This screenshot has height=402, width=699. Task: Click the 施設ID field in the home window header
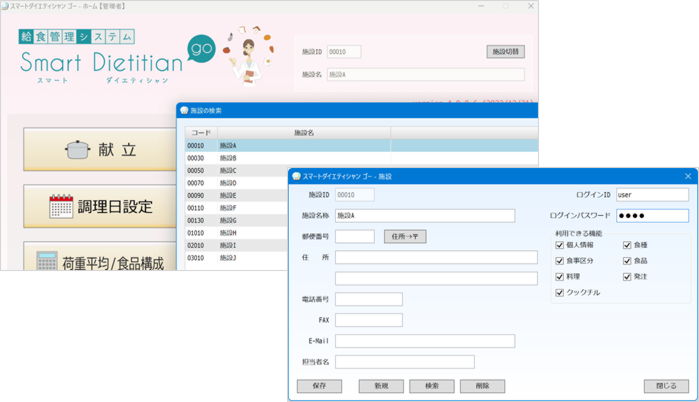coord(344,52)
